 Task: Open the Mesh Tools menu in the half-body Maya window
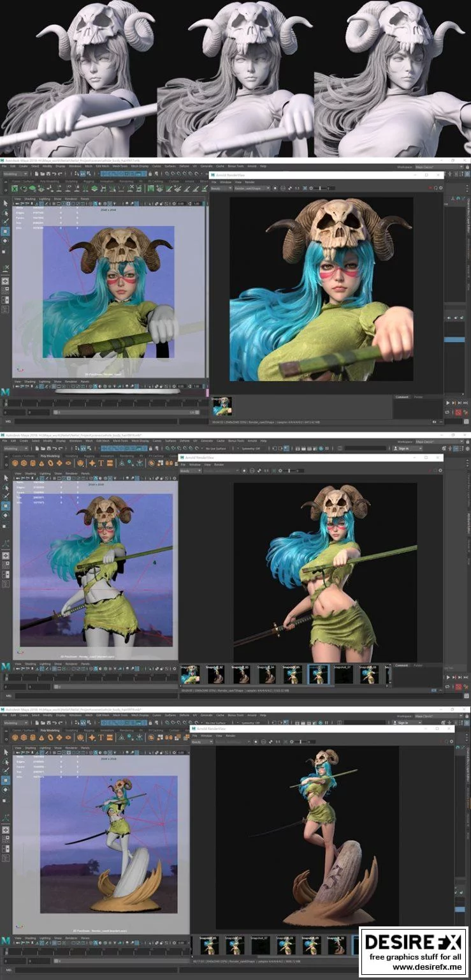pos(120,441)
